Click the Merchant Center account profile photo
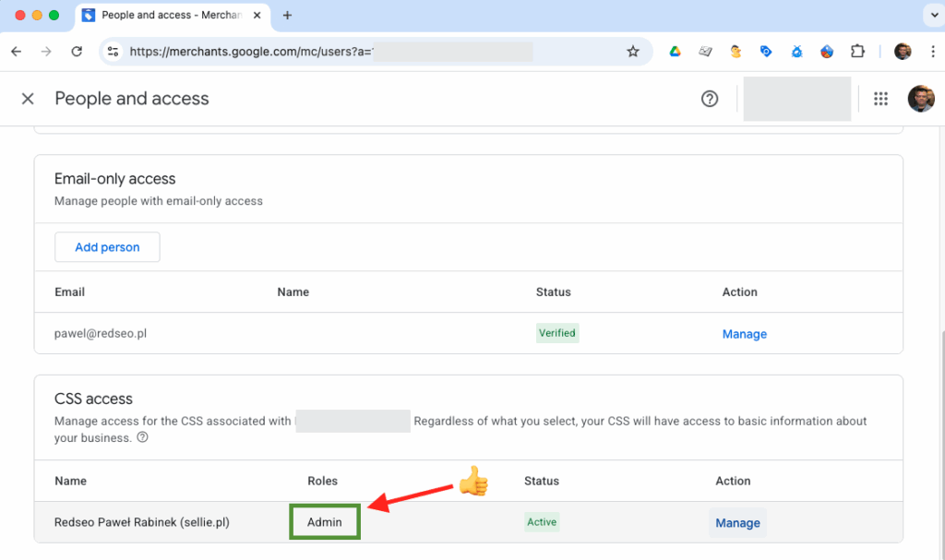 pos(921,98)
